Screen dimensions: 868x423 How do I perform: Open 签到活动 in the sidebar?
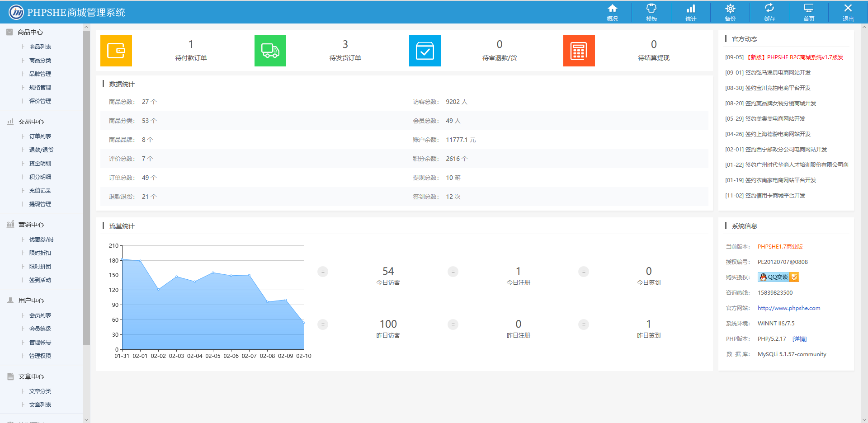40,280
